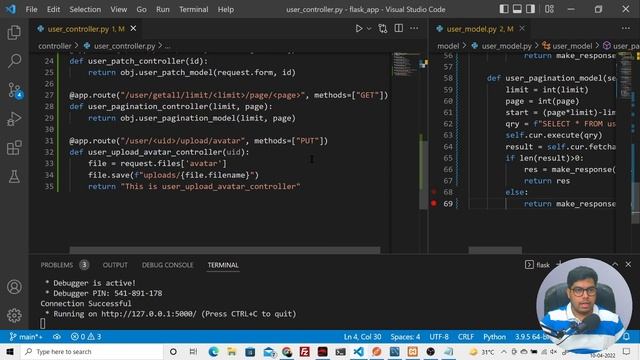
Task: Open changes compare icon in editor toolbar
Action: (x=382, y=29)
